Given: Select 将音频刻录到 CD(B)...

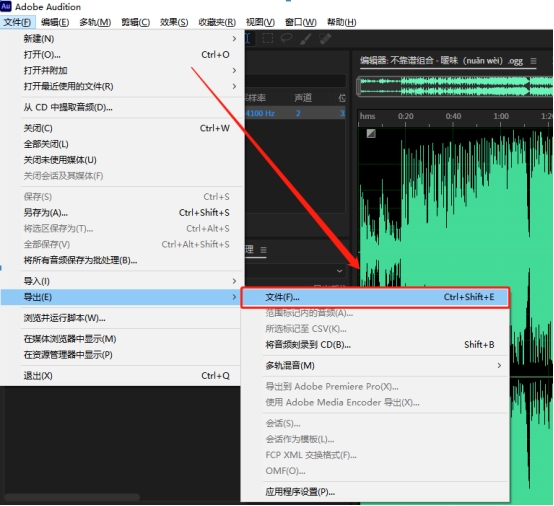Looking at the screenshot, I should click(x=376, y=345).
